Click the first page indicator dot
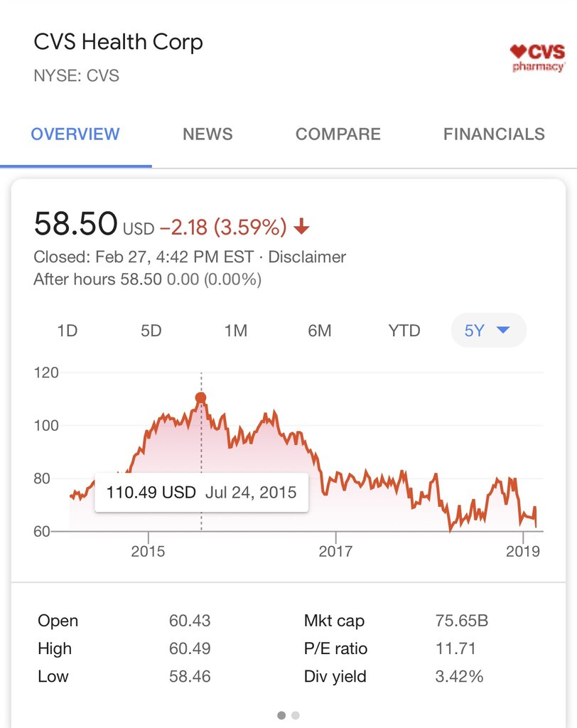The height and width of the screenshot is (728, 577). tap(281, 715)
